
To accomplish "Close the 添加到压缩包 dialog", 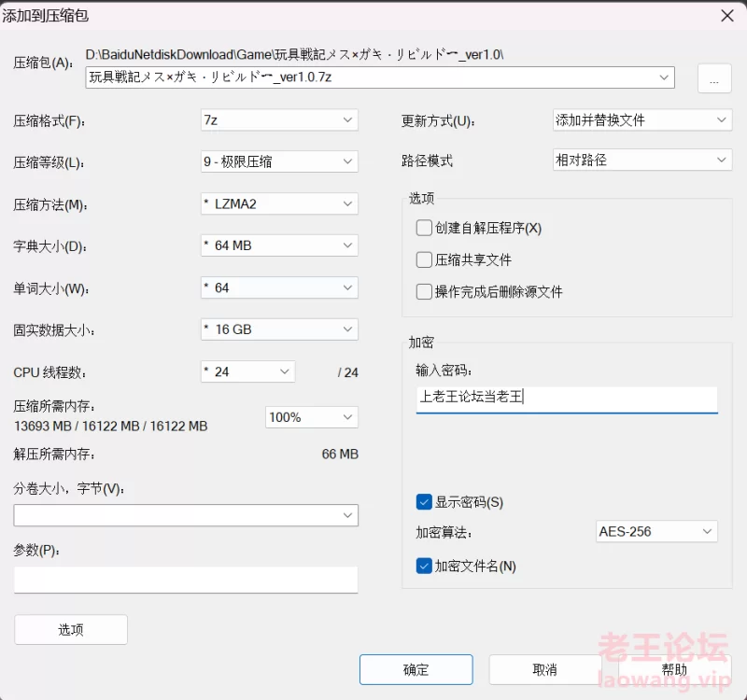I will [727, 16].
